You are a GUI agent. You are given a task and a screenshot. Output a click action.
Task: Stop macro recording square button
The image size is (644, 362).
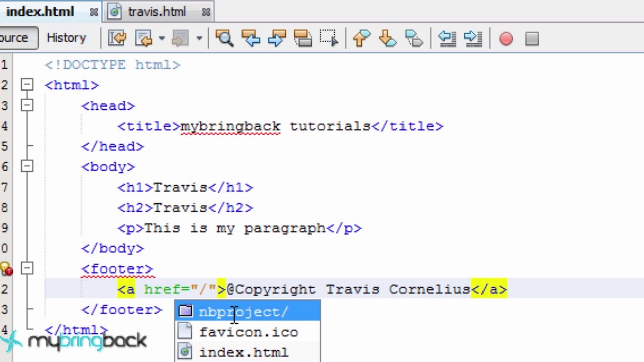point(532,39)
